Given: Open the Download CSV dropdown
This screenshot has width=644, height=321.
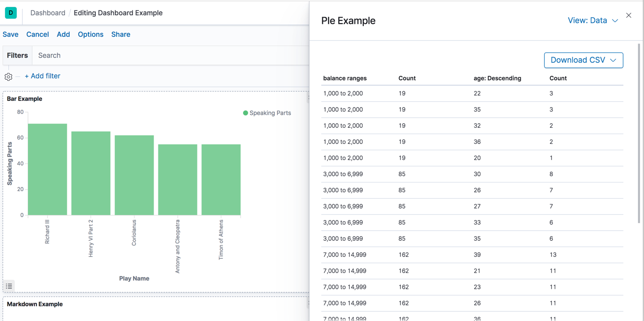Looking at the screenshot, I should pos(583,60).
